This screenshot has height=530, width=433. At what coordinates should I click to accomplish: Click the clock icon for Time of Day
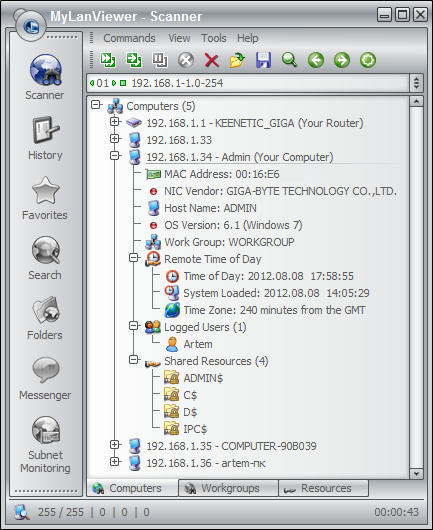[x=172, y=276]
